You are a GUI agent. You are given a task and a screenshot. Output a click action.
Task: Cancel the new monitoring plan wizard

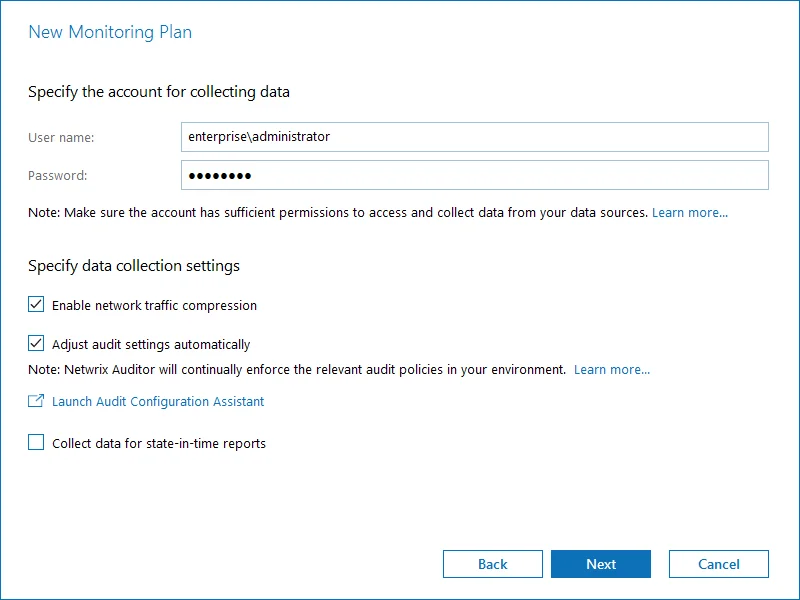(718, 564)
